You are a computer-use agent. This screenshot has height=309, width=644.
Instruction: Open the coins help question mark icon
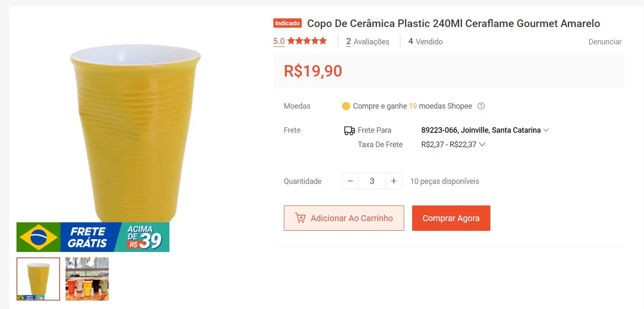(x=481, y=106)
